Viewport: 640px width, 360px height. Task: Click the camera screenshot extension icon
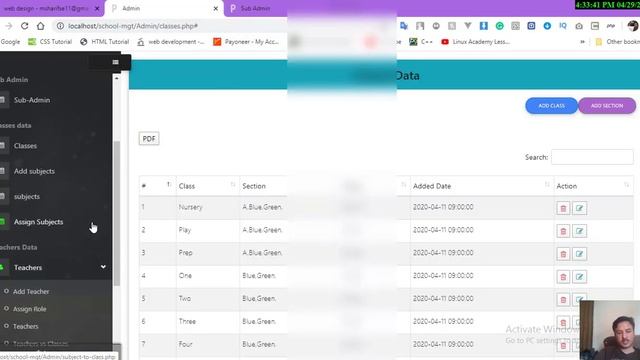(579, 26)
